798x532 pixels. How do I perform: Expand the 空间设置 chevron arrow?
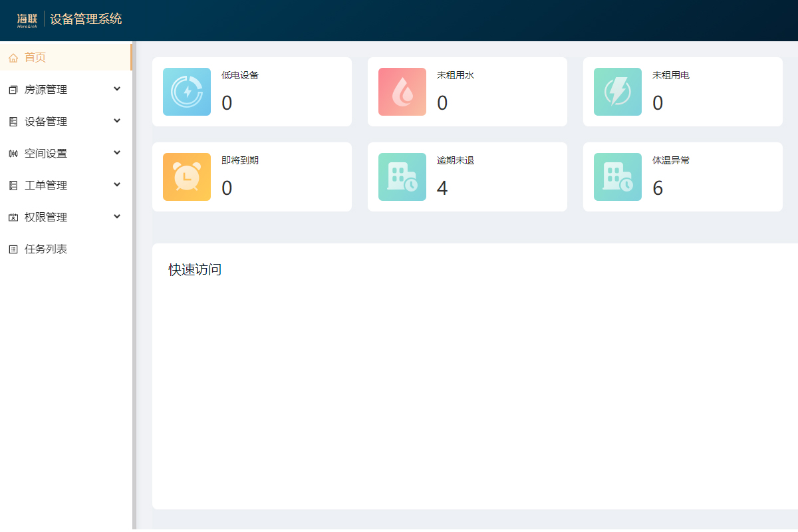pyautogui.click(x=117, y=152)
